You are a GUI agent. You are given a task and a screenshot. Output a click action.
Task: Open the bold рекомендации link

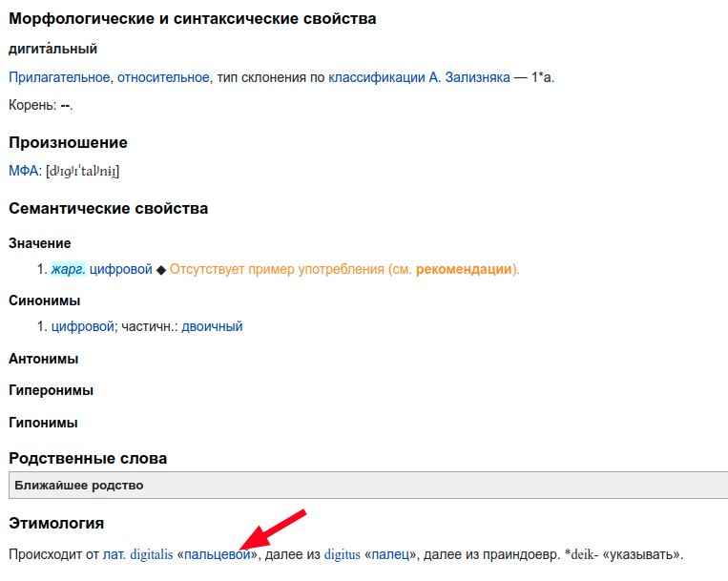tap(465, 269)
